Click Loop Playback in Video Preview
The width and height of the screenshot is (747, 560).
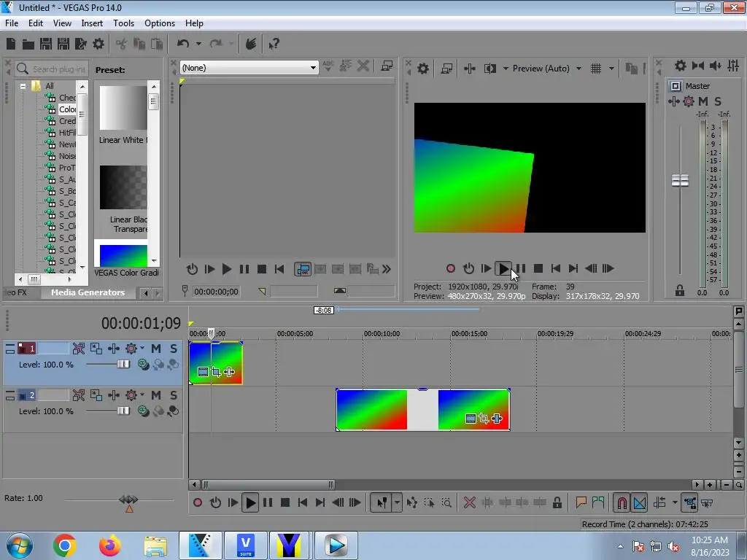[x=469, y=268]
